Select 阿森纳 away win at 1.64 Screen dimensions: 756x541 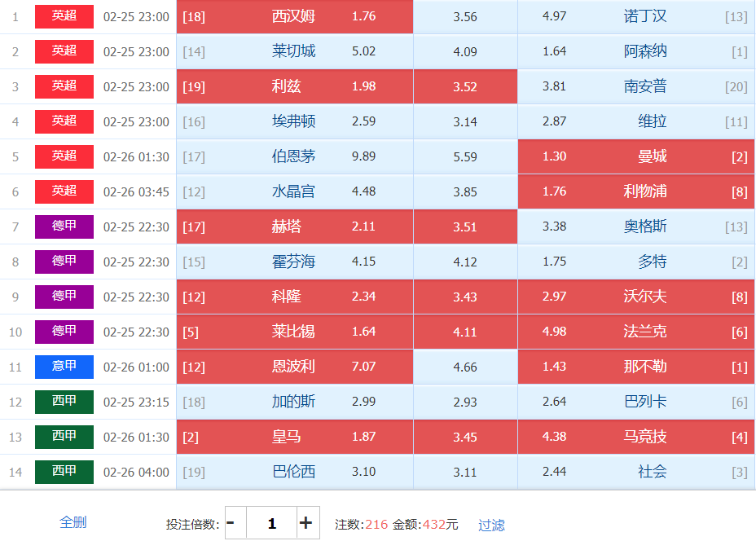pos(636,51)
